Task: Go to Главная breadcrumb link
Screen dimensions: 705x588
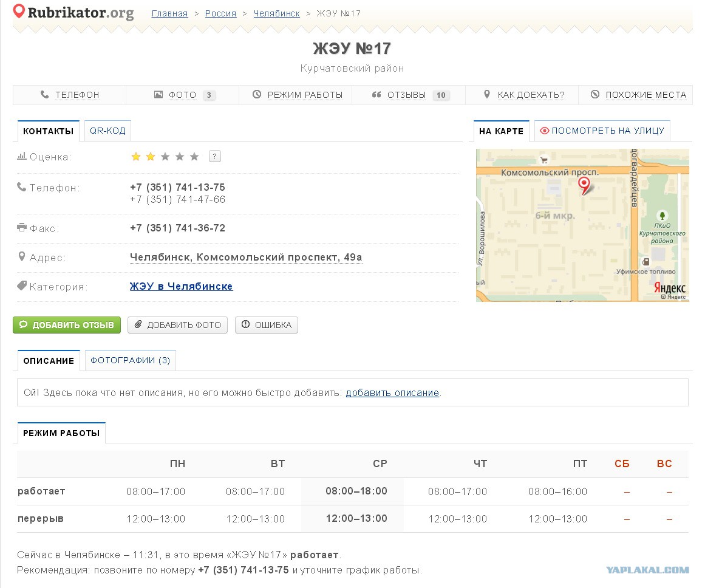Action: click(169, 13)
